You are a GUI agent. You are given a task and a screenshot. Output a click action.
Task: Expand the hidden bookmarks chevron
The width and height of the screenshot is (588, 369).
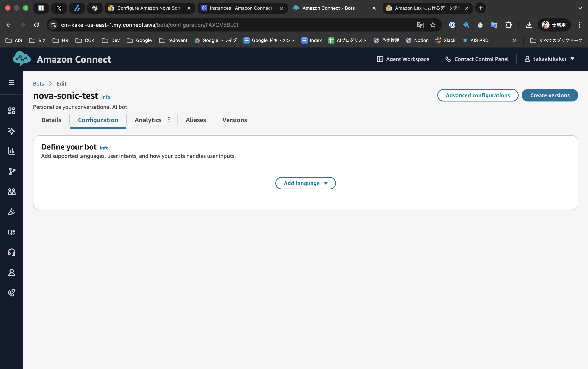514,40
